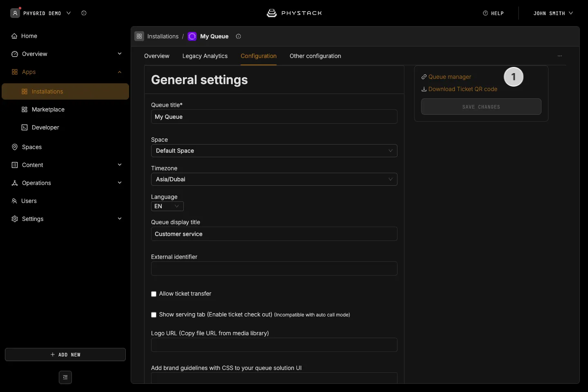588x392 pixels.
Task: Select the Configuration tab
Action: pos(258,56)
